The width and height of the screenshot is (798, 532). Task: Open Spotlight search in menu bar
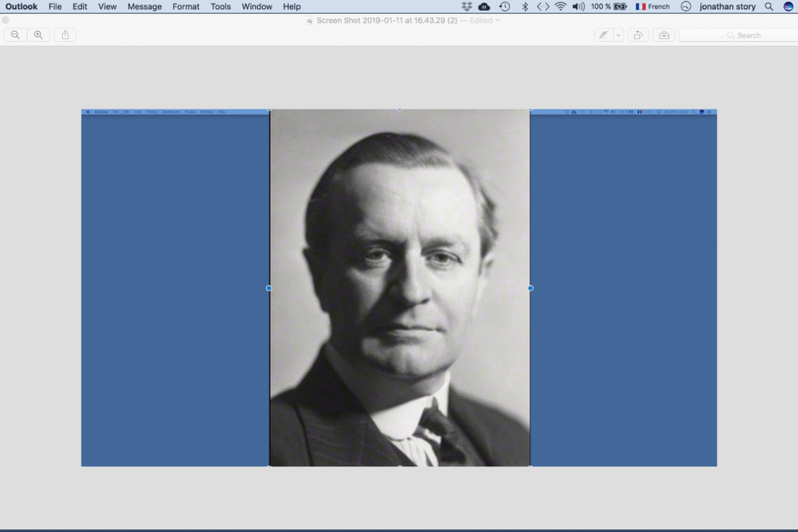pos(769,6)
